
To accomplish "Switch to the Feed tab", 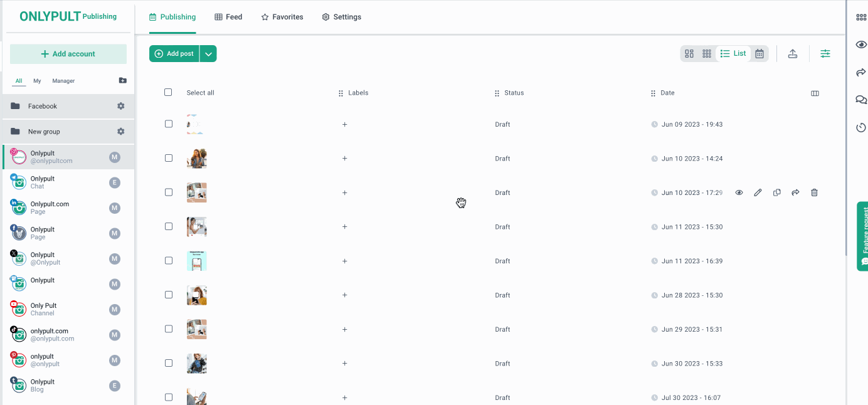I will click(x=228, y=17).
